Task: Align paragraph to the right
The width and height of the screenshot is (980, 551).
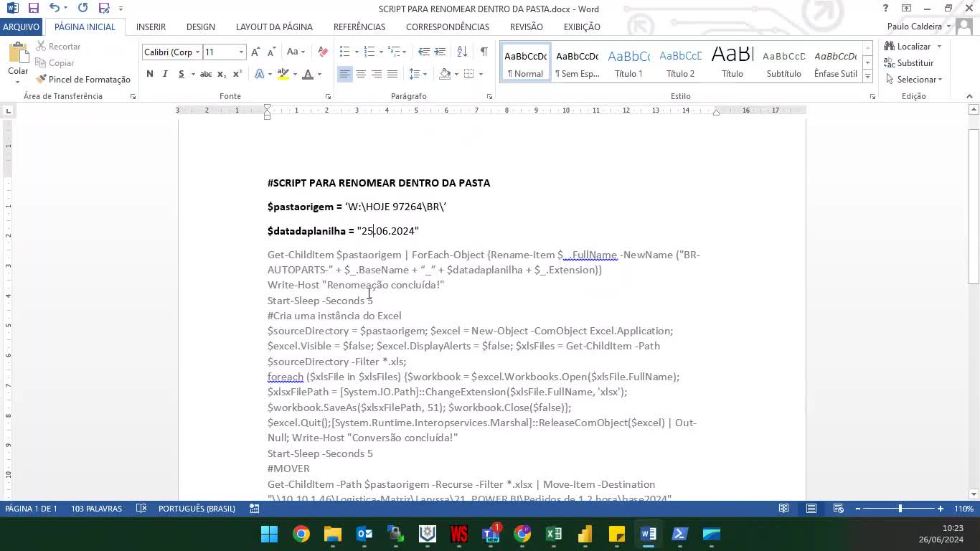Action: (377, 74)
